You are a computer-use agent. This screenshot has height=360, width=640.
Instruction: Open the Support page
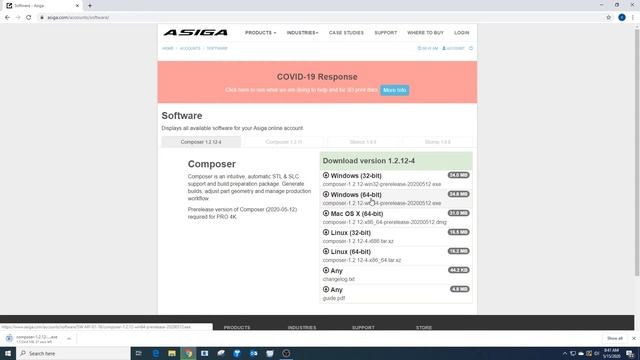[386, 33]
